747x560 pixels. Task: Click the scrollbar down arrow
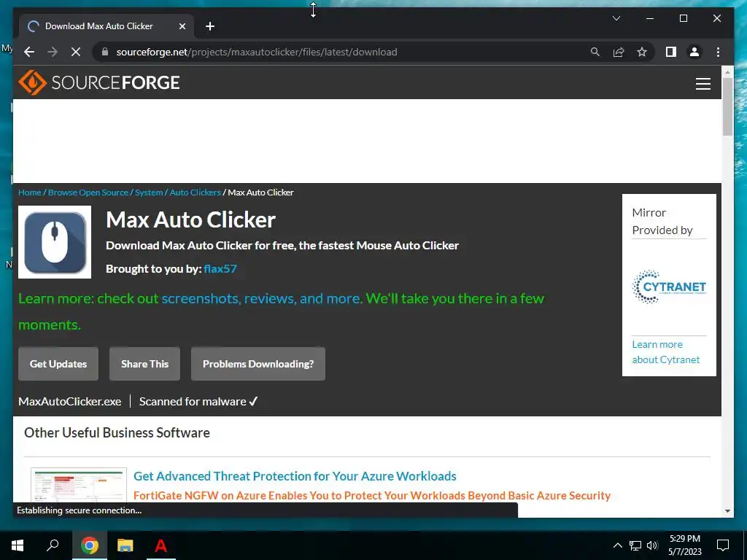727,511
